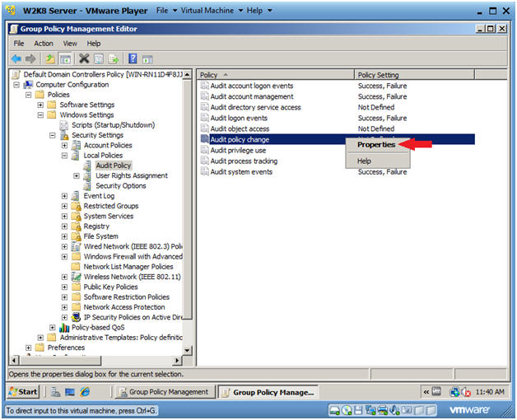The image size is (517, 420).
Task: Click the Audit account logon events policy icon
Action: coord(205,86)
